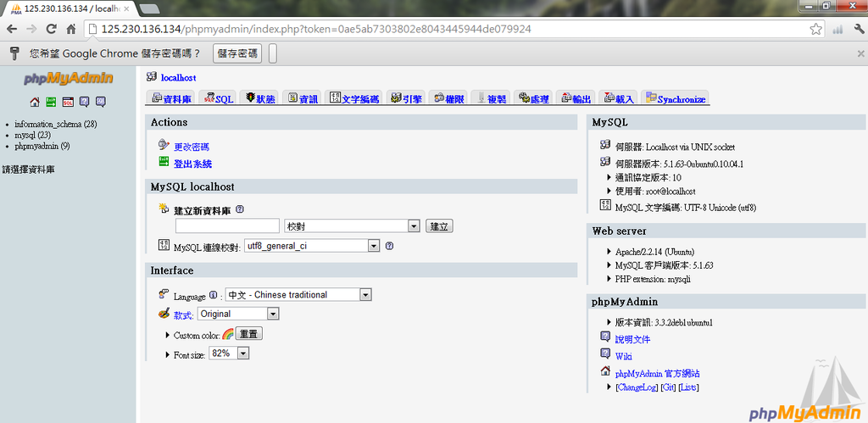Viewport: 868px width, 423px height.
Task: Open the Git link
Action: click(x=668, y=387)
